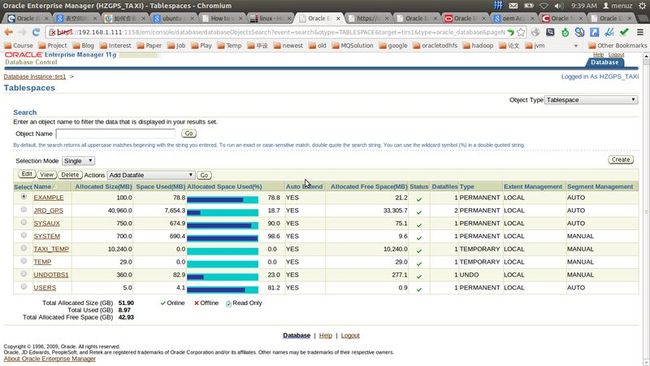Viewport: 650px width, 366px height.
Task: Click the Delete button
Action: 70,175
